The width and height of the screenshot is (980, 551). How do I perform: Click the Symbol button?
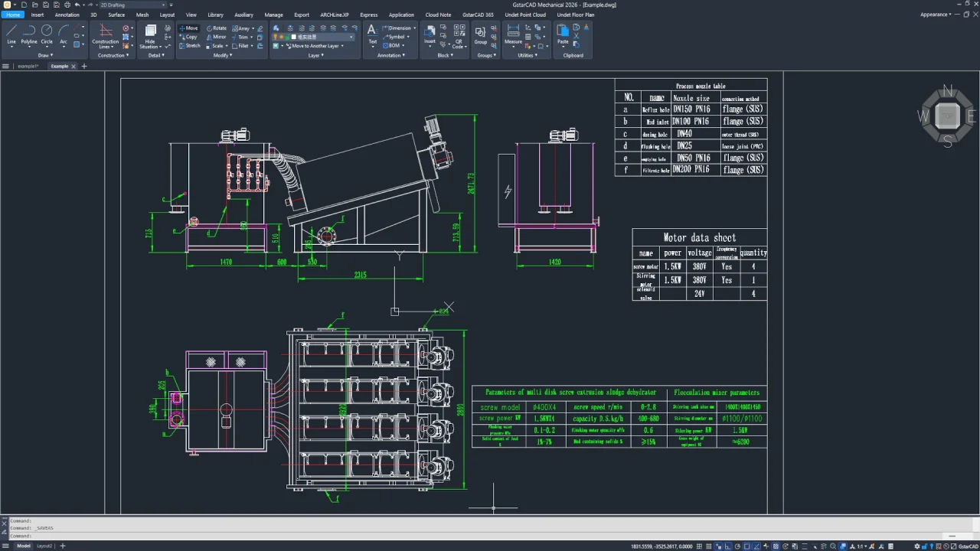click(x=396, y=37)
